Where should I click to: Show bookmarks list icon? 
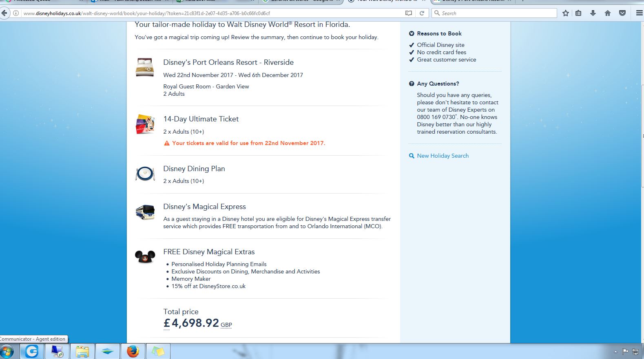tap(578, 13)
